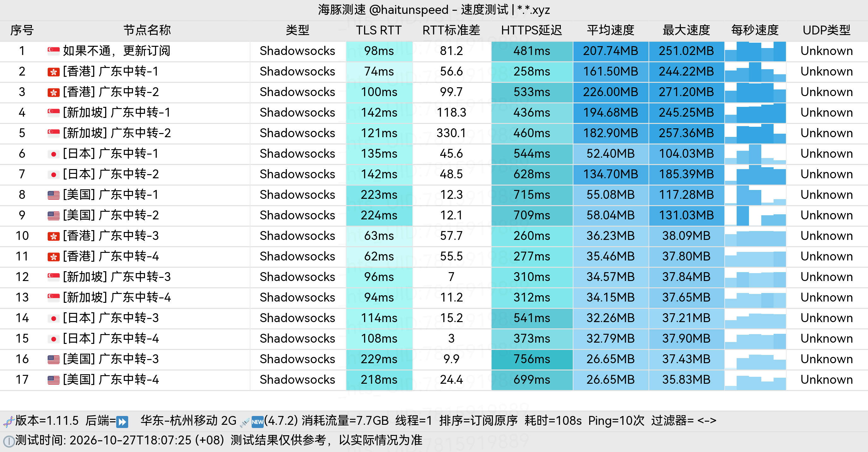Image resolution: width=868 pixels, height=452 pixels.
Task: Click the 序号 column header
Action: [22, 30]
